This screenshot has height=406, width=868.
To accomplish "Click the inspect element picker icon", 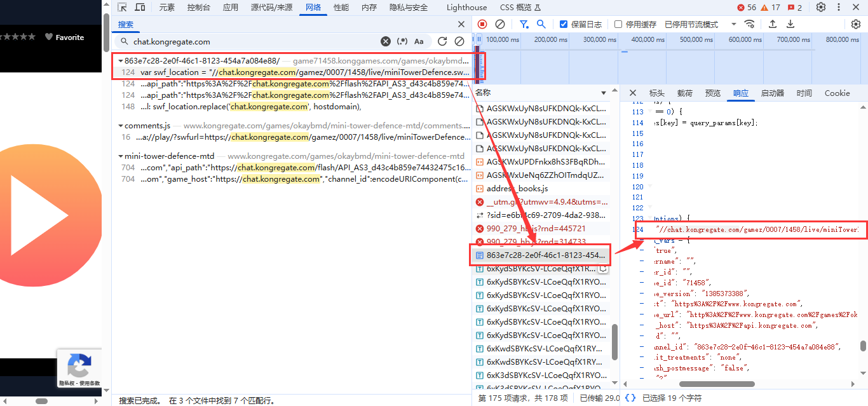I will point(122,8).
